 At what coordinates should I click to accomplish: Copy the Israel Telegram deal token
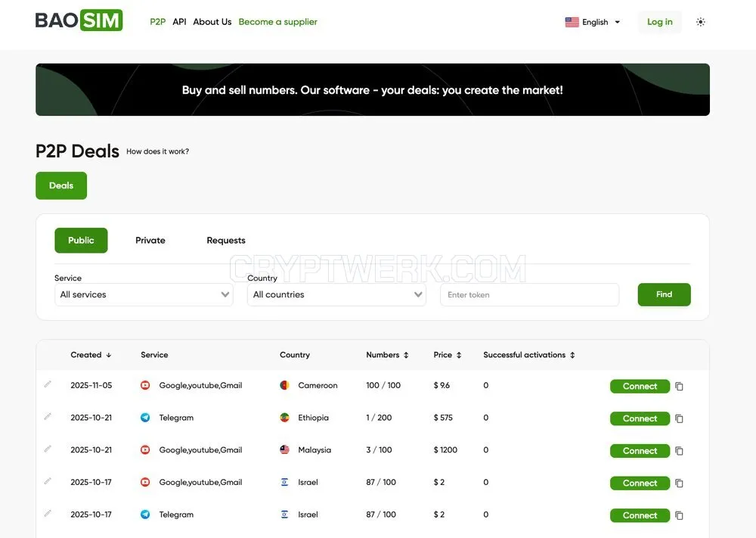680,516
